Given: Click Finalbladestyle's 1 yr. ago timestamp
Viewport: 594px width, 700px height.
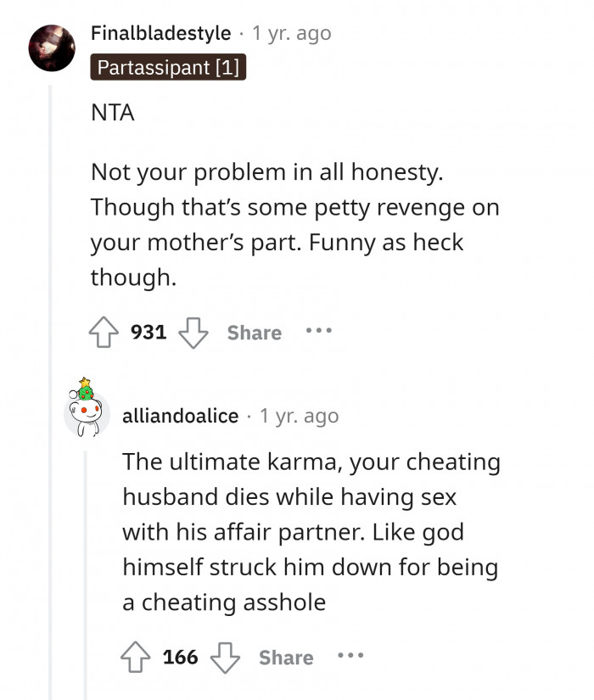Looking at the screenshot, I should tap(289, 34).
